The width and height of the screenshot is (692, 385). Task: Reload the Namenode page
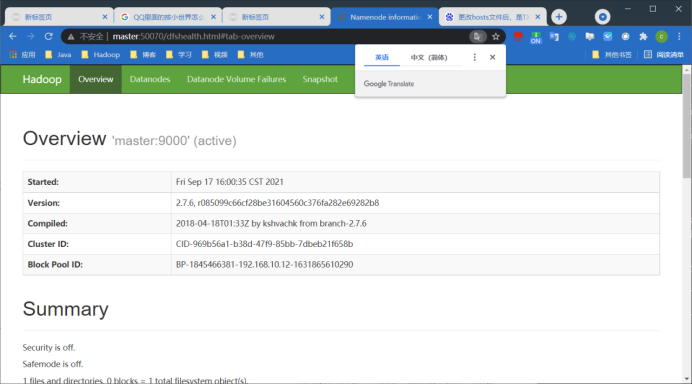49,37
